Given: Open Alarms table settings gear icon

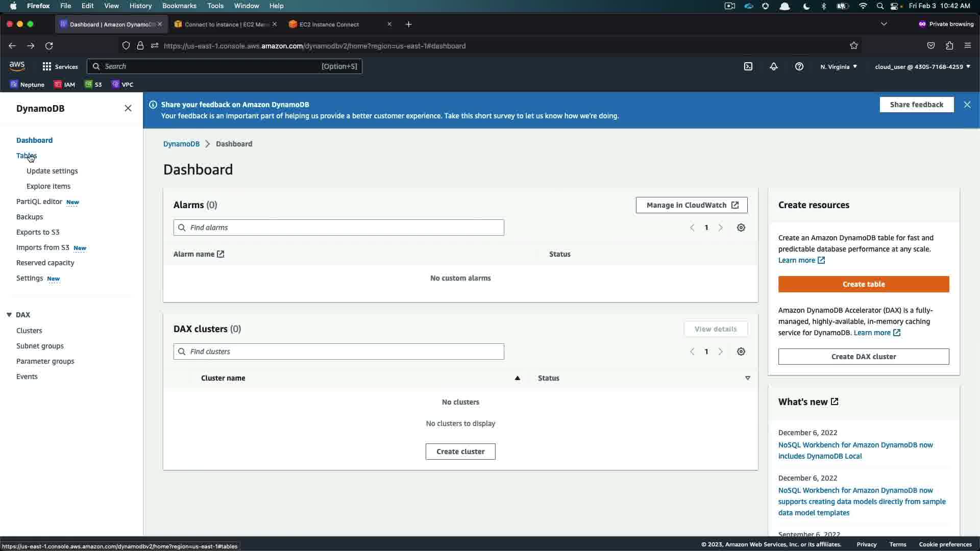Looking at the screenshot, I should [741, 228].
